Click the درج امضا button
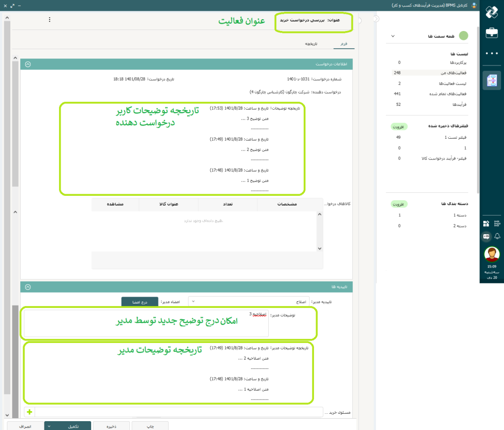This screenshot has height=430, width=504. pos(140,301)
